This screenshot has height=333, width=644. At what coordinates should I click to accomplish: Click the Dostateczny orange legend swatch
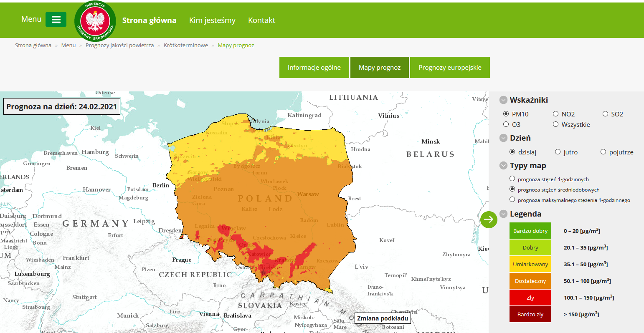pyautogui.click(x=530, y=281)
